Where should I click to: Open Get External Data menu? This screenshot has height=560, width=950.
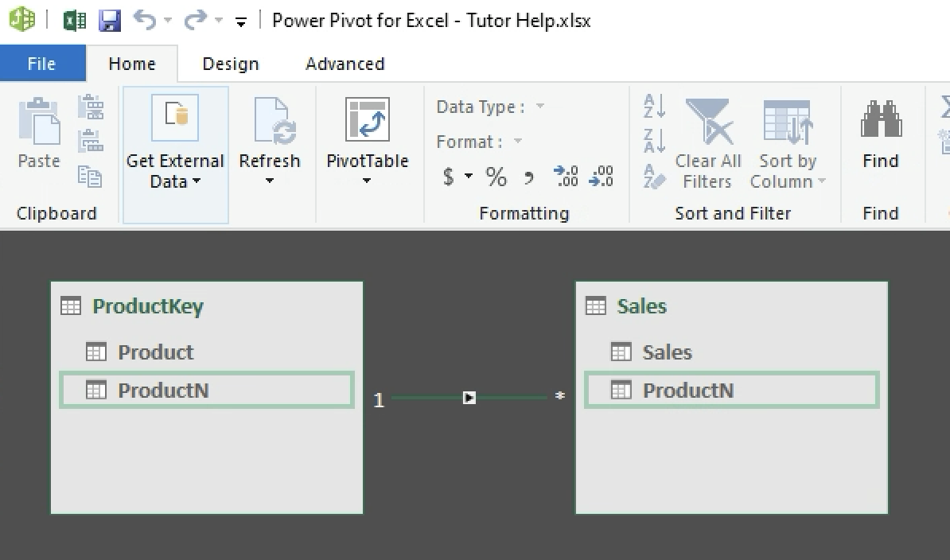[x=176, y=155]
